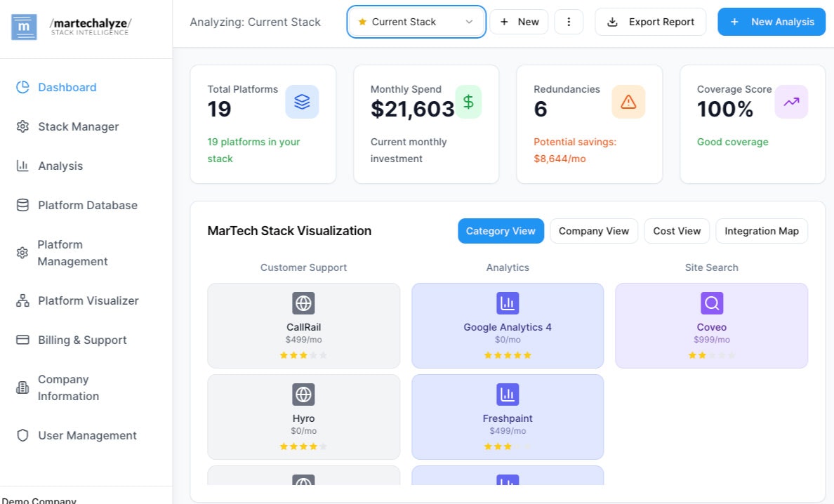Click the download icon in Export Report
Screen dimensions: 834x504
tap(613, 22)
